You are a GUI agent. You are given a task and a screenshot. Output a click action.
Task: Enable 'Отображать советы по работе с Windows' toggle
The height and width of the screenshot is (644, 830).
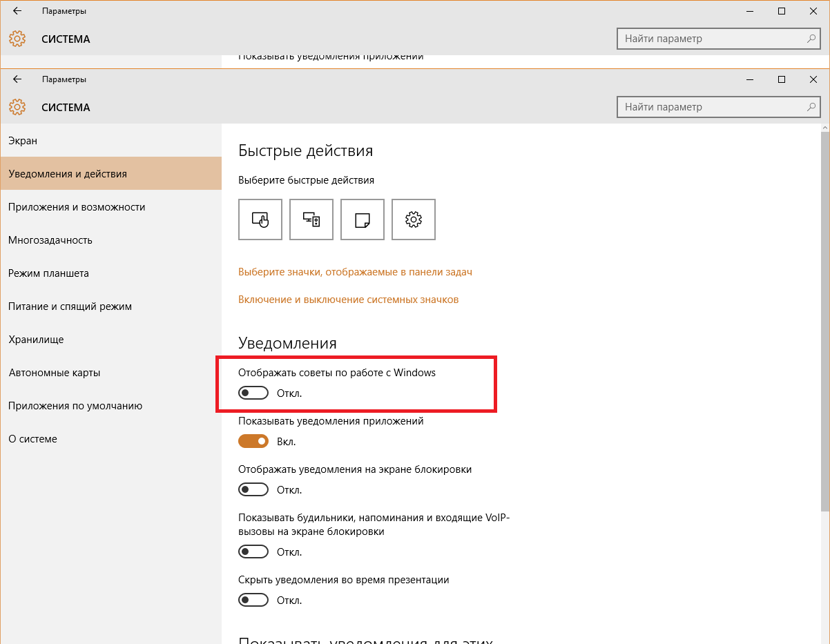[253, 393]
